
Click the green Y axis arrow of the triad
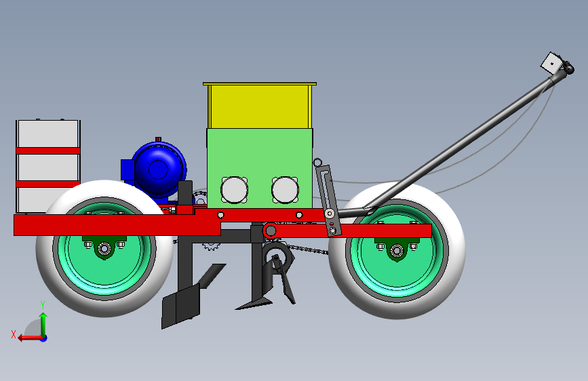pyautogui.click(x=43, y=324)
